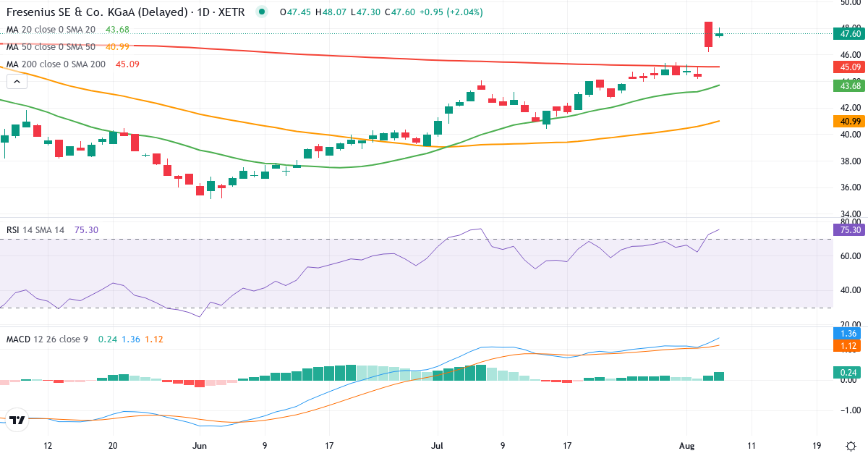868x456 pixels.
Task: Click the Jul label on time axis
Action: coord(436,447)
